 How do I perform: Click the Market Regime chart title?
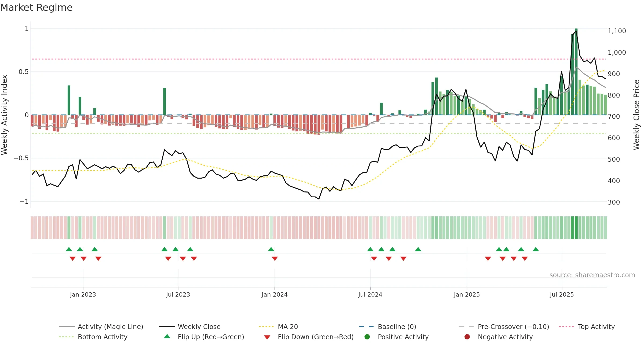point(36,8)
